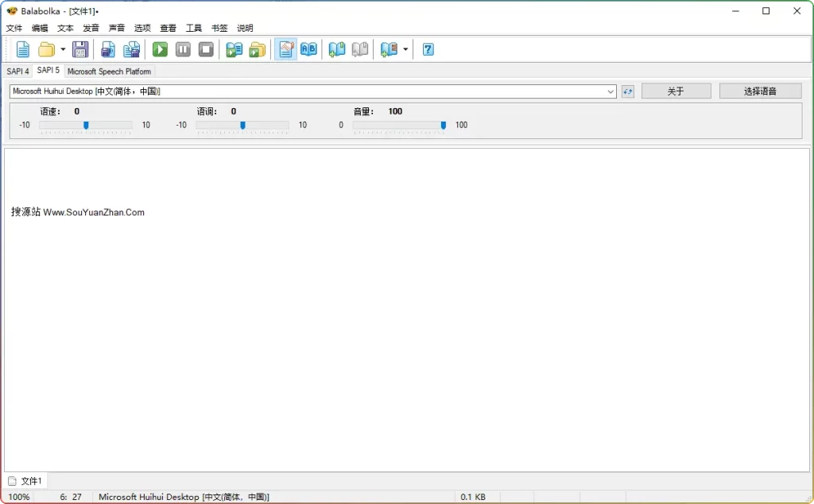Switch to the SAPI 4 tab

tap(17, 72)
